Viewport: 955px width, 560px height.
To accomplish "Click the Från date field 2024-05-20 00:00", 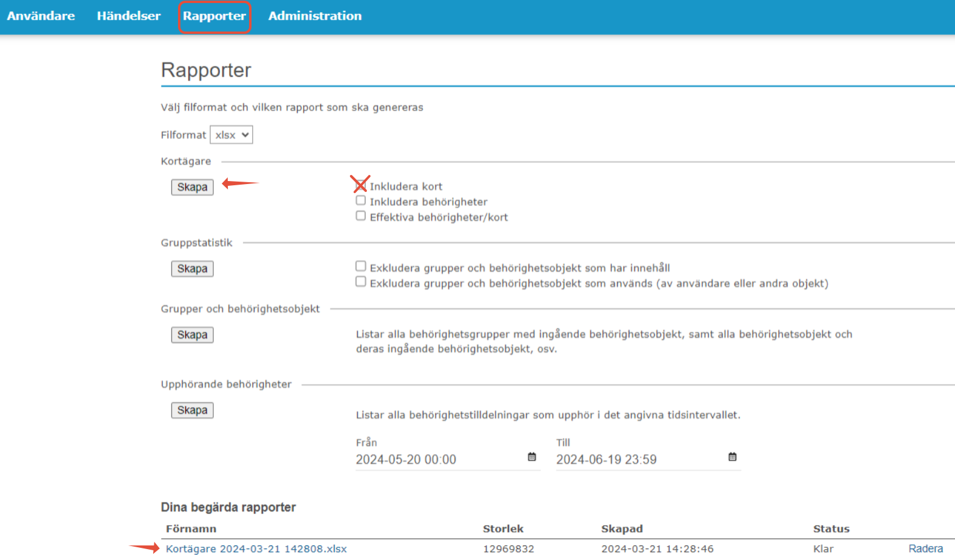I will (x=448, y=460).
